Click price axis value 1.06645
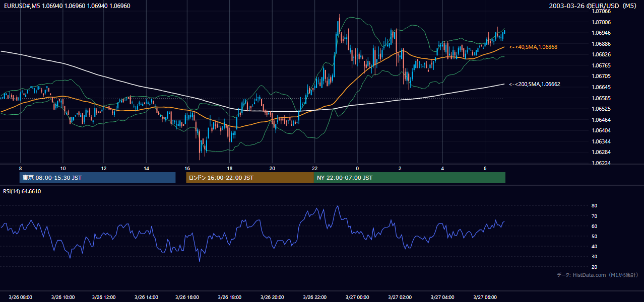This screenshot has width=644, height=302. click(602, 87)
